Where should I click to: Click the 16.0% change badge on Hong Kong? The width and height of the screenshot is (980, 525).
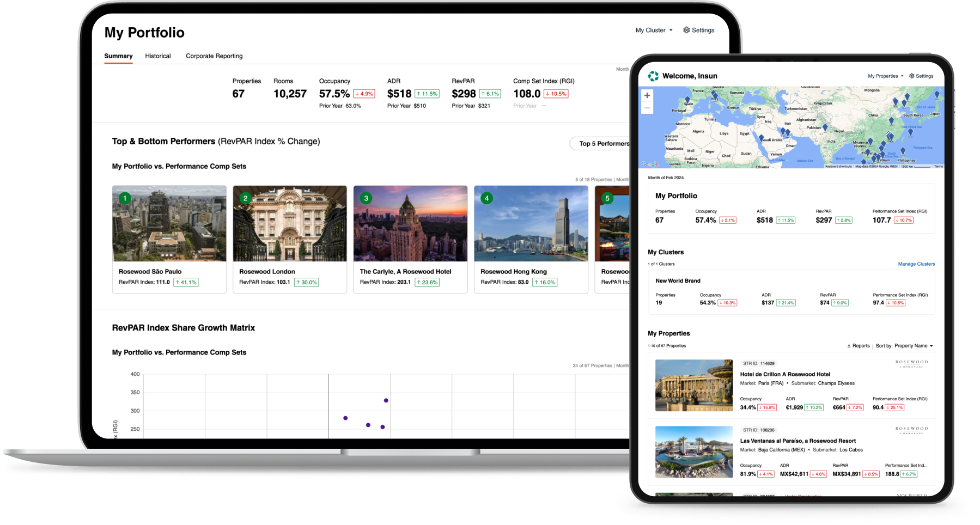pos(545,282)
